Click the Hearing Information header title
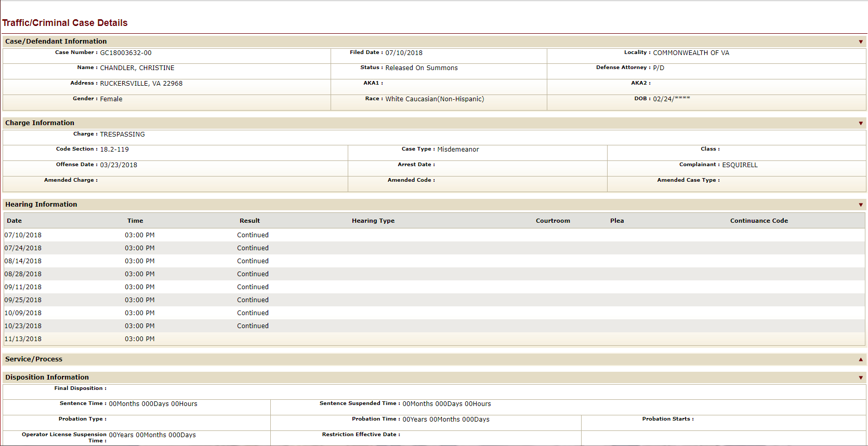Viewport: 868px width, 446px height. 41,205
